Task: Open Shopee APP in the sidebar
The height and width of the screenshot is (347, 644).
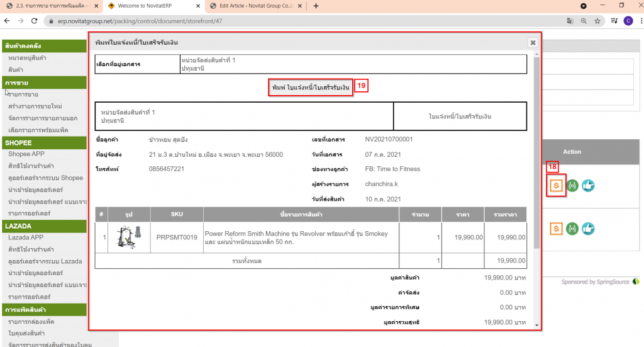Action: [x=26, y=154]
